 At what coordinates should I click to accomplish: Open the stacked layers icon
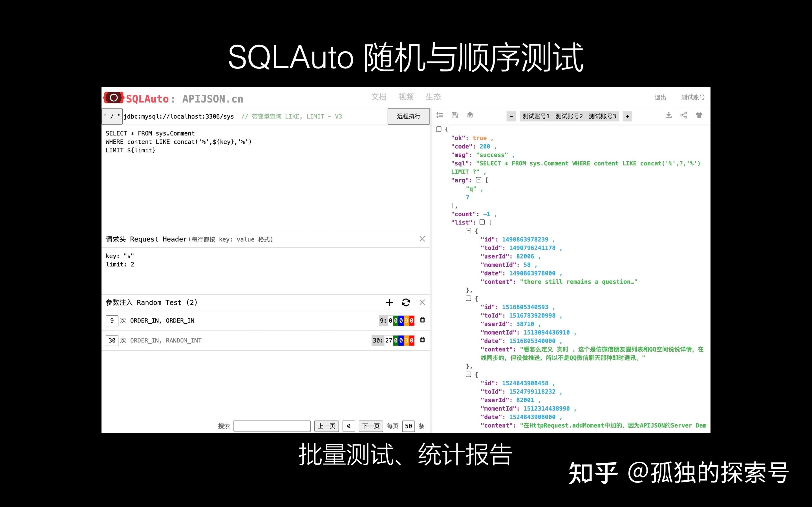[470, 115]
